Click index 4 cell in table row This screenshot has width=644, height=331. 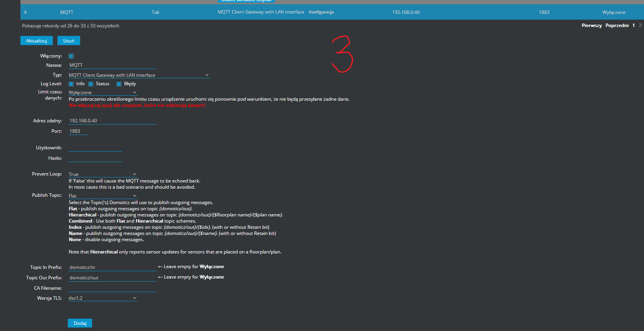coord(25,12)
